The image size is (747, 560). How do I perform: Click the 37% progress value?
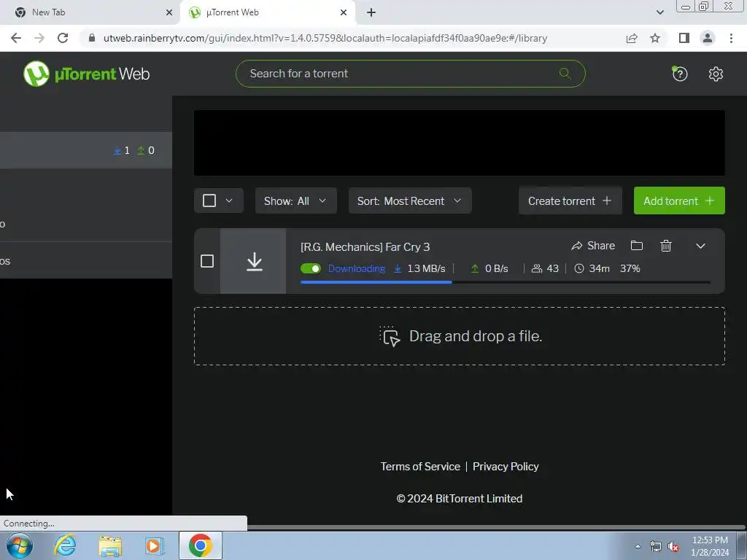pos(630,268)
